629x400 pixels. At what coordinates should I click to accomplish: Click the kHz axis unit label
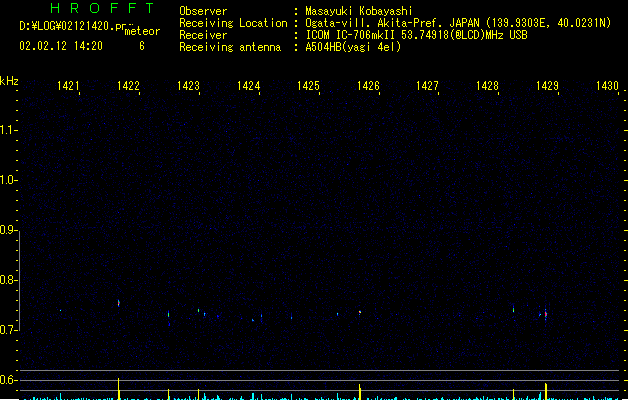click(x=9, y=81)
